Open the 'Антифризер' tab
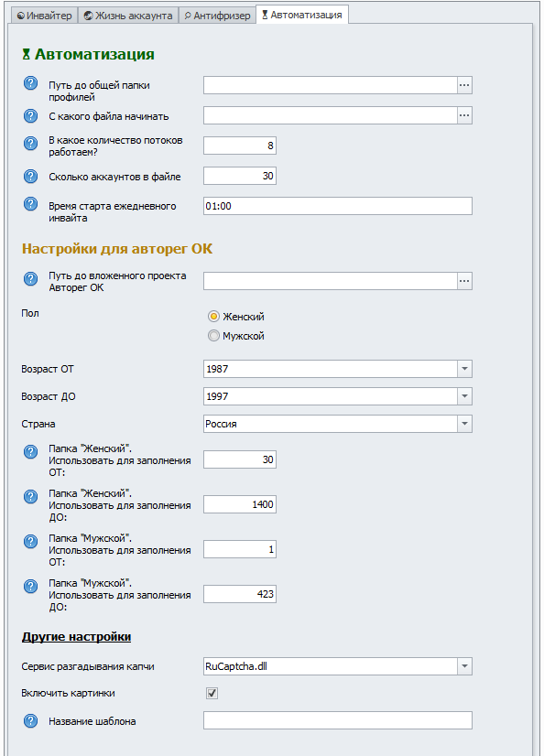 click(217, 16)
